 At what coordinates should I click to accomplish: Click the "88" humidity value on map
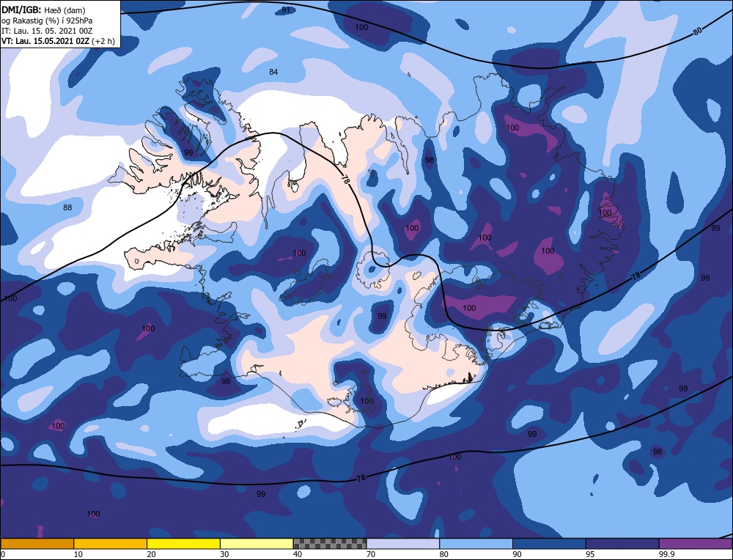[67, 207]
